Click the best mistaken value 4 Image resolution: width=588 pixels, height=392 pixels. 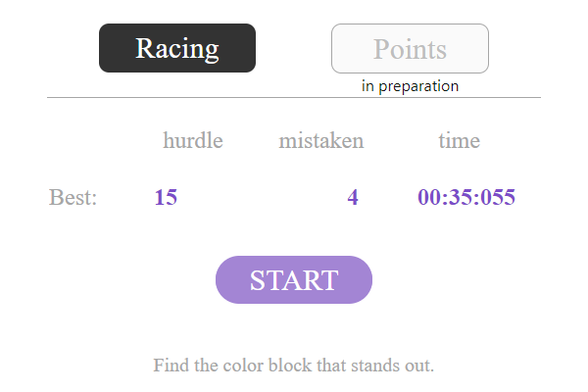[x=353, y=198]
